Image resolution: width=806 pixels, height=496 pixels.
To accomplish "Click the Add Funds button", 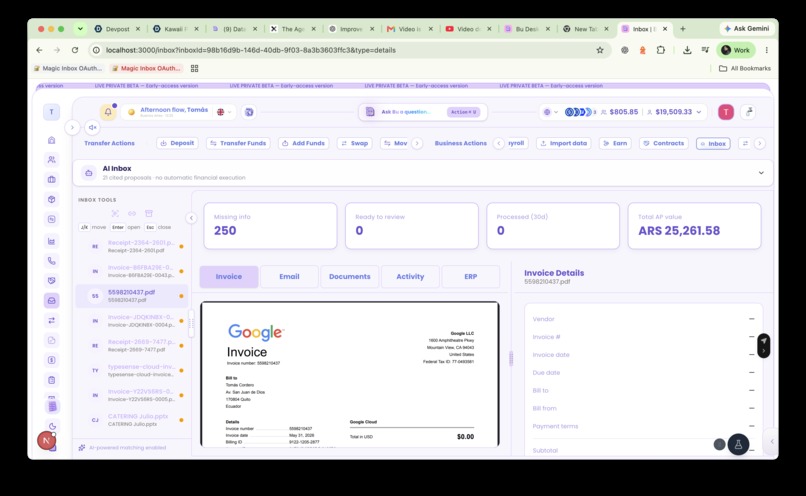I will click(x=304, y=143).
